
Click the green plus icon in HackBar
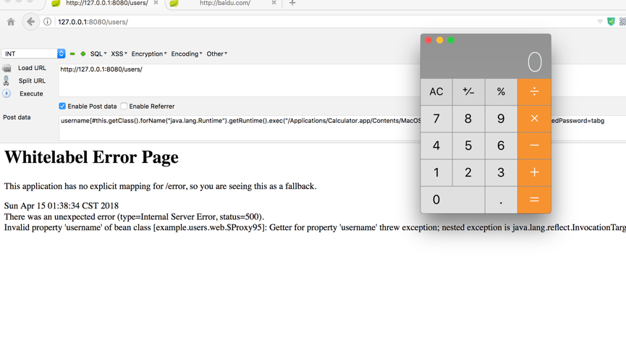[83, 54]
